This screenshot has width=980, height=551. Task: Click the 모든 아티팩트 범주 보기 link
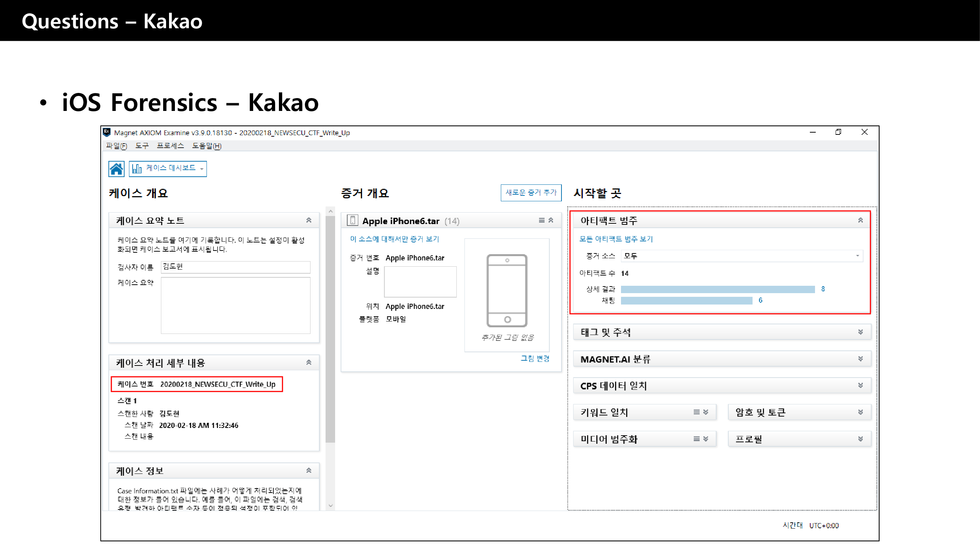coord(615,239)
